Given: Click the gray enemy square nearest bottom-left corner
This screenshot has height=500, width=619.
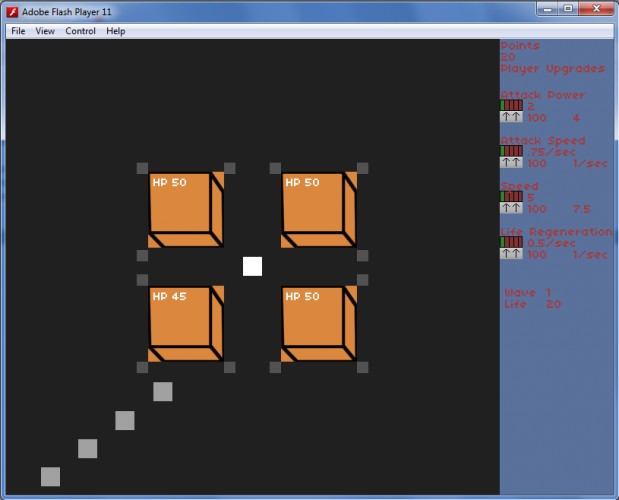Looking at the screenshot, I should click(x=51, y=477).
